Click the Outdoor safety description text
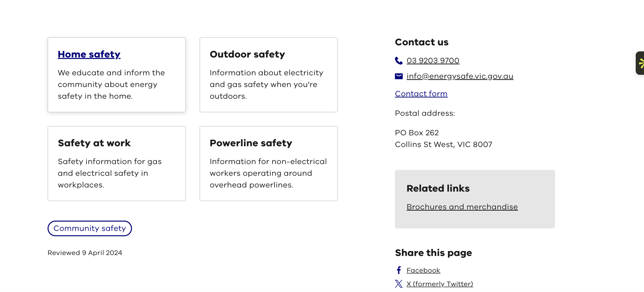Image resolution: width=644 pixels, height=292 pixels. (266, 84)
